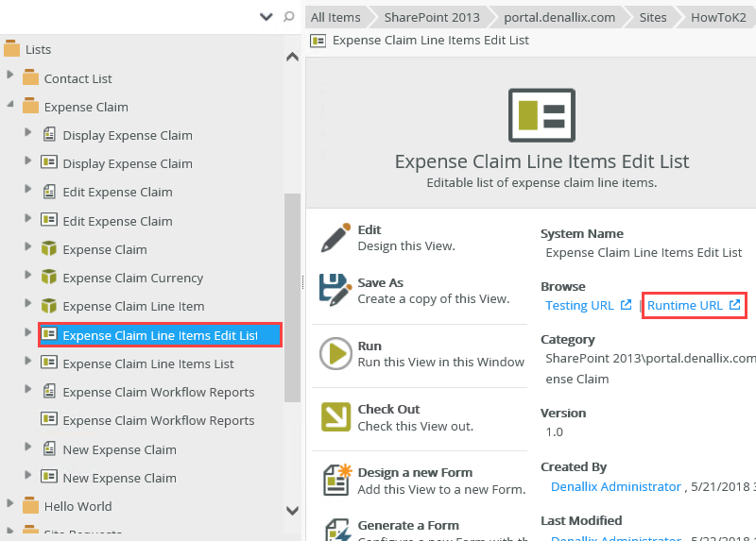
Task: Expand the Hello World folder
Action: [x=10, y=503]
